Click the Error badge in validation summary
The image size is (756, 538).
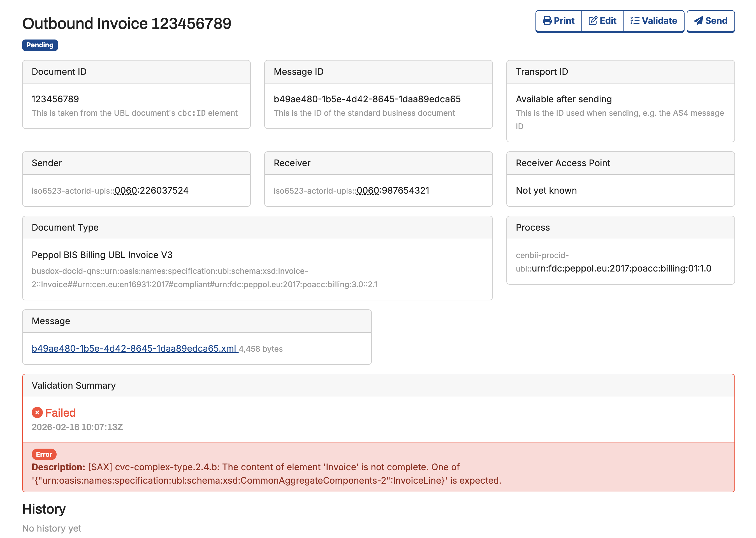[44, 454]
